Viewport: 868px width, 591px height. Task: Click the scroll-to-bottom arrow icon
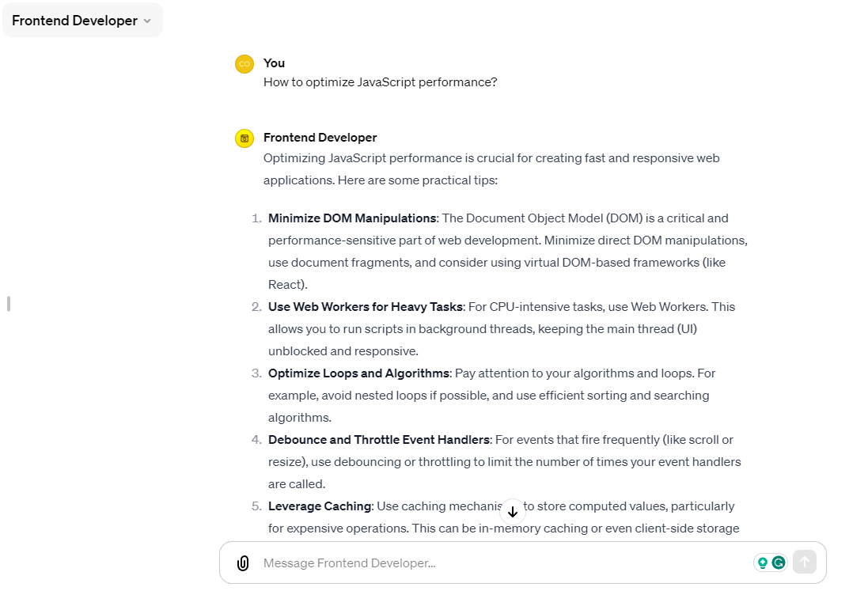pos(513,512)
